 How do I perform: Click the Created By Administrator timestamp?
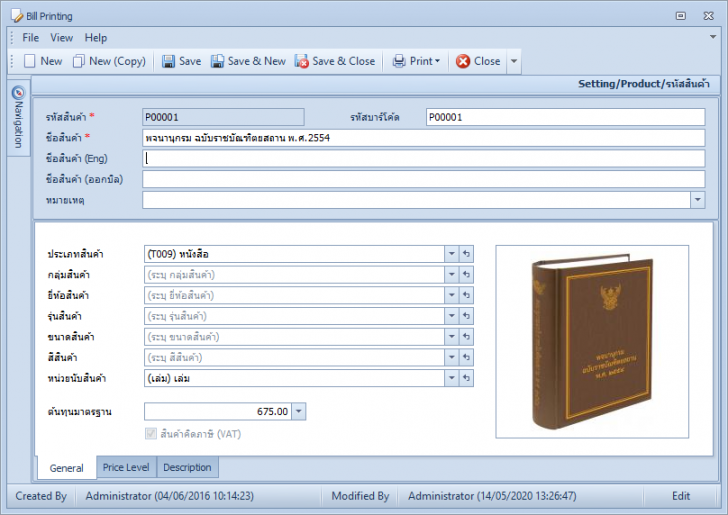[169, 496]
